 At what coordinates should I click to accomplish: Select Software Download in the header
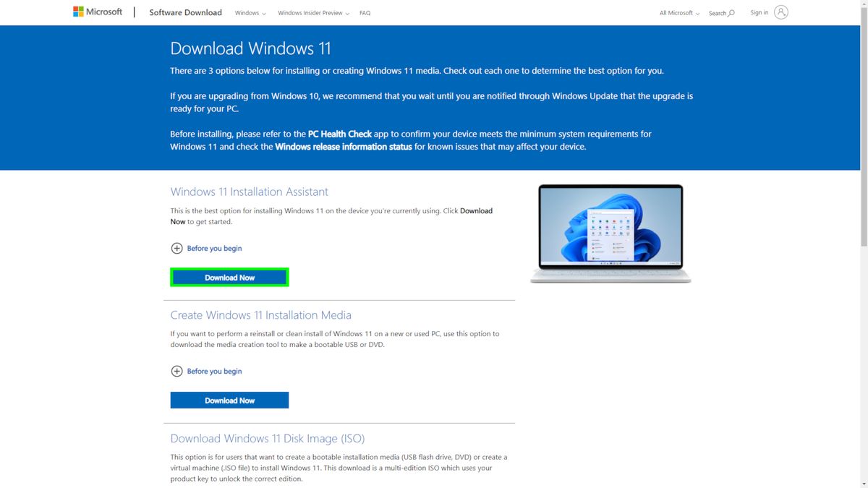(x=185, y=12)
